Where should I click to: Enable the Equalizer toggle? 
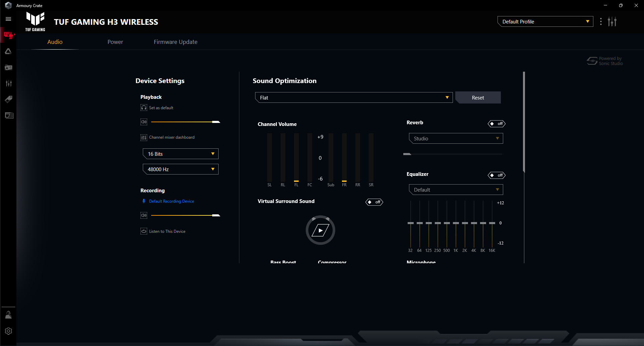pos(496,175)
